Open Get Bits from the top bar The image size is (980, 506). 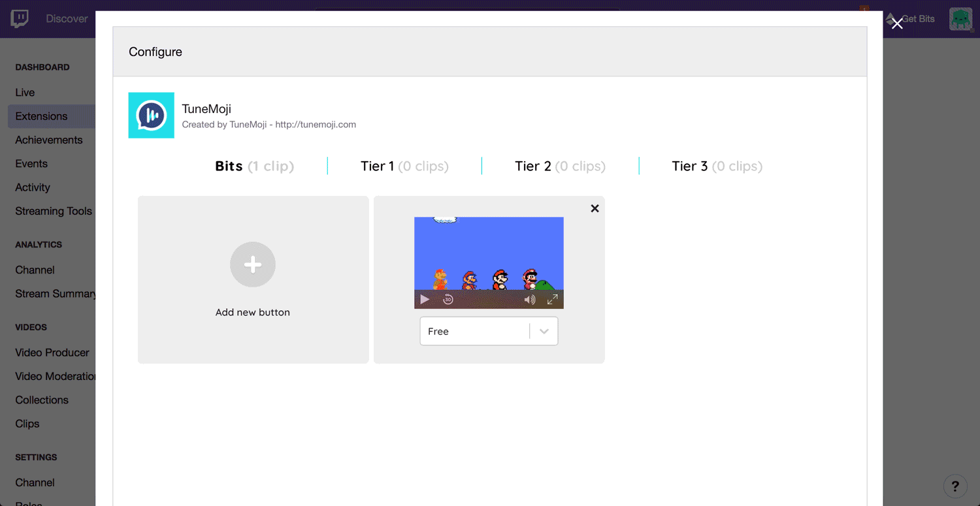[x=916, y=19]
